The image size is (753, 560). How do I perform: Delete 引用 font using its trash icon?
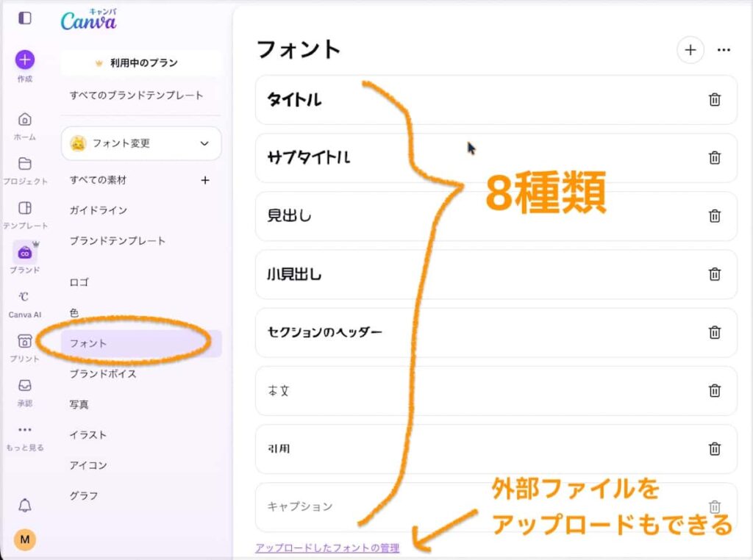tap(713, 449)
